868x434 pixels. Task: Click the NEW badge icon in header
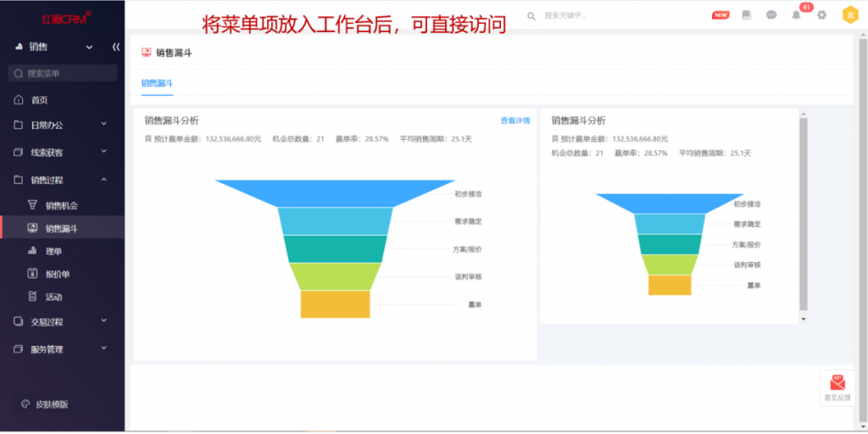click(721, 15)
